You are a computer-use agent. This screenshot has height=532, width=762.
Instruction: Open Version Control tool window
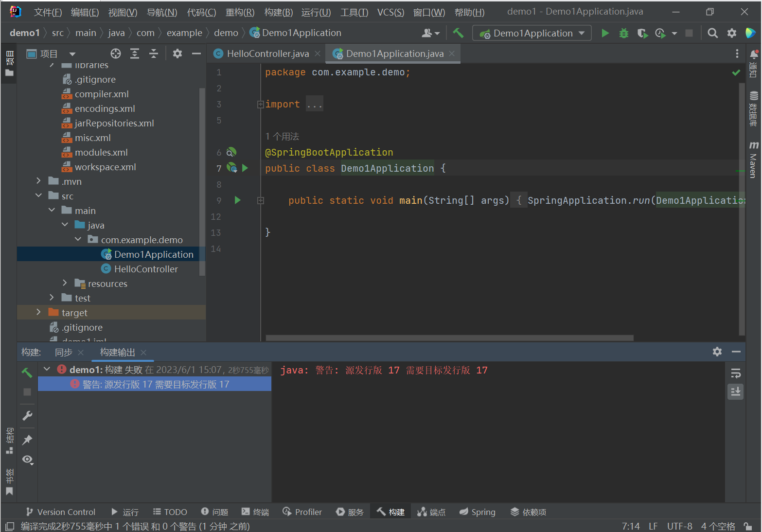point(61,512)
